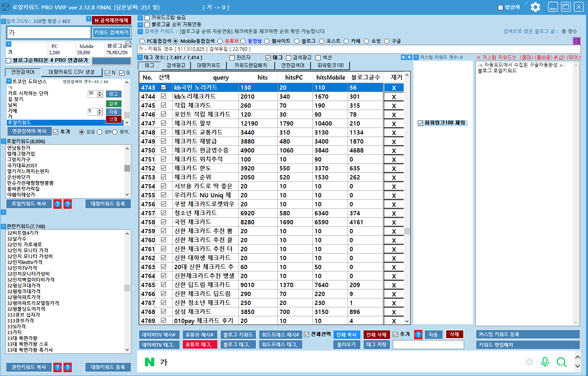The height and width of the screenshot is (376, 588).
Task: Remove row 4743 with its X button
Action: click(x=394, y=88)
